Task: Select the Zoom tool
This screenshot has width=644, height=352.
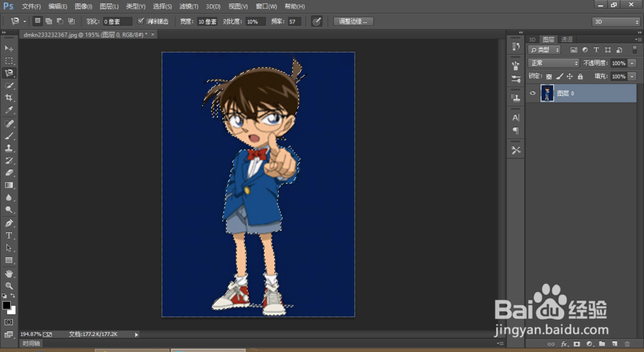Action: pyautogui.click(x=8, y=286)
